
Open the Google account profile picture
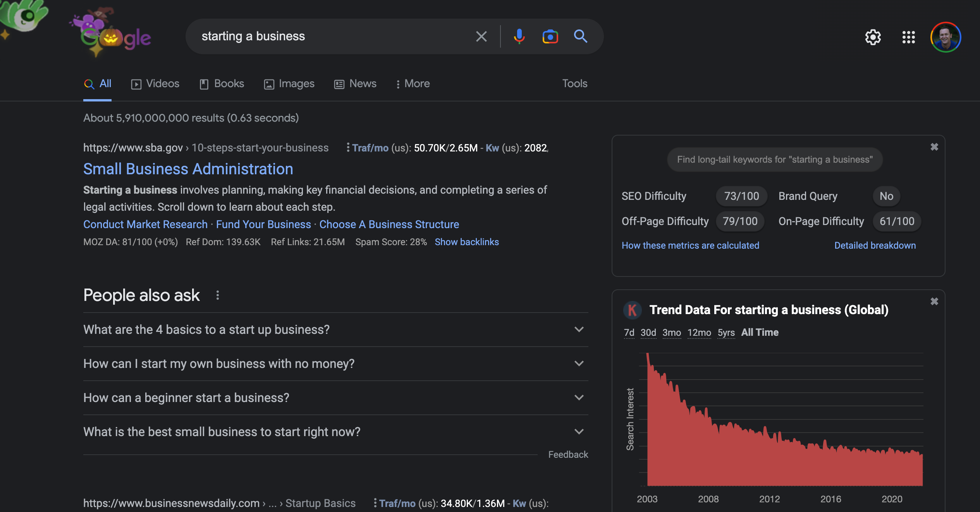[x=946, y=37]
